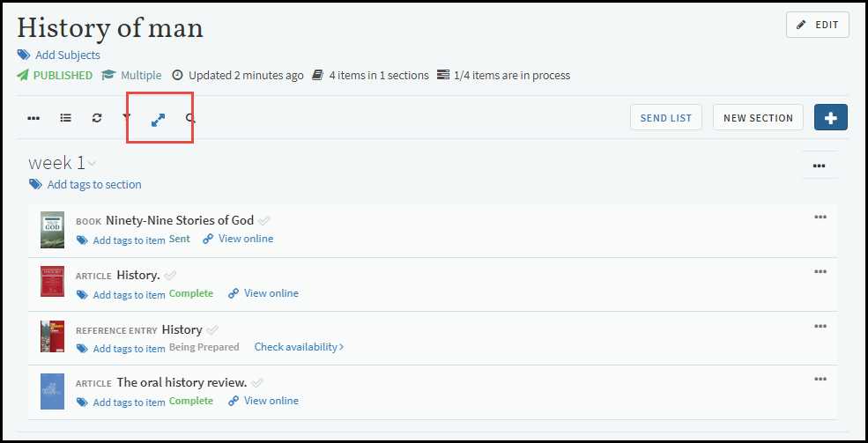Toggle the checkmark beside the History. article
The height and width of the screenshot is (443, 868).
pos(171,276)
